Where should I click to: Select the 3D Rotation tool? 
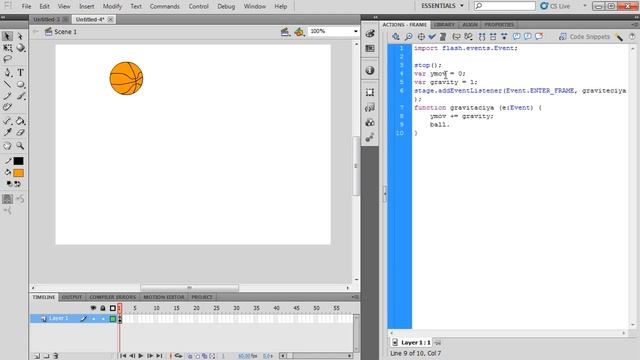click(x=20, y=48)
